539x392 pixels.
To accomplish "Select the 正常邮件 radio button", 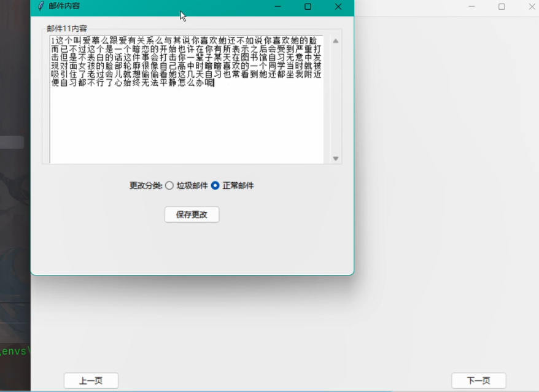I will (215, 185).
